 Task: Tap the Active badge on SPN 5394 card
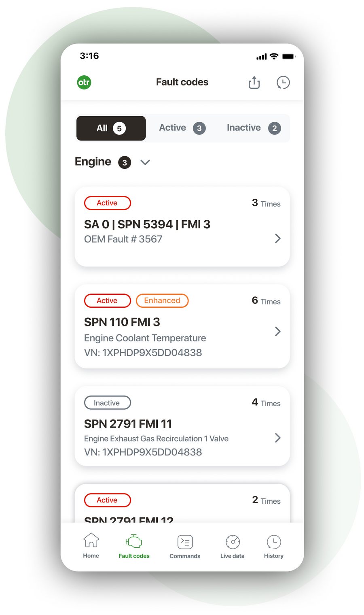click(x=107, y=203)
